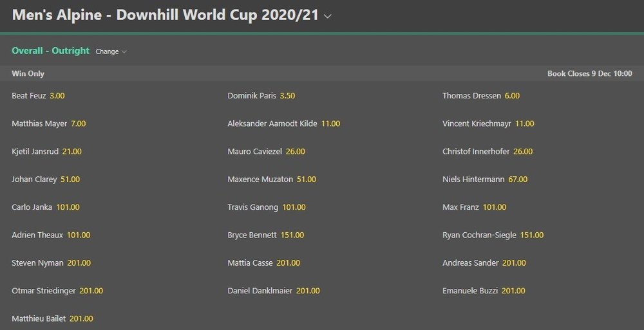The height and width of the screenshot is (330, 644).
Task: Select Vincent Kriechmayr at 11.00
Action: point(488,124)
